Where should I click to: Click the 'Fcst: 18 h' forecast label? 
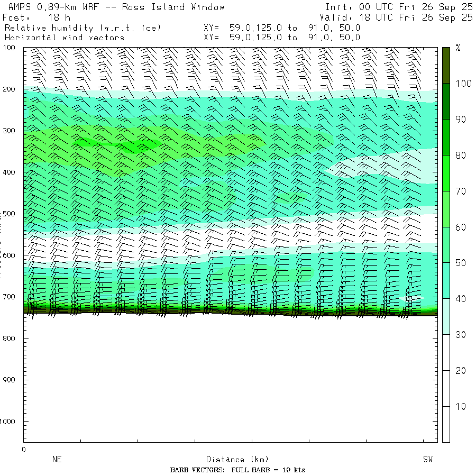click(36, 17)
